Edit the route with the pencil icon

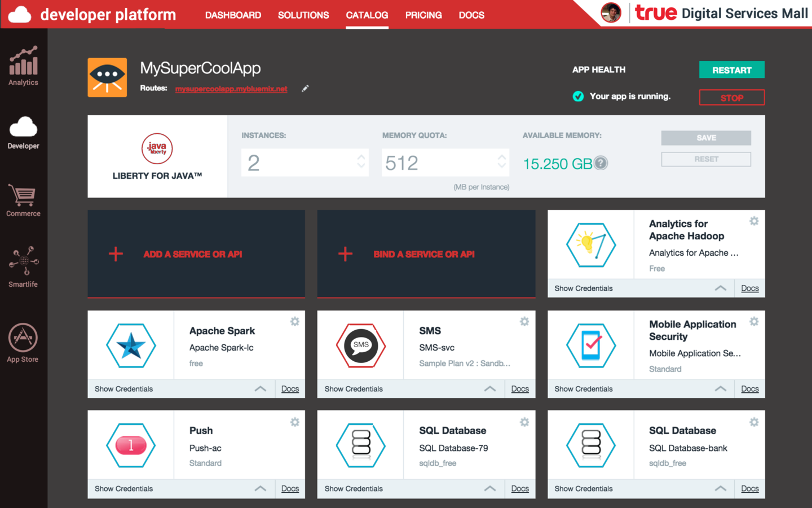[x=305, y=89]
